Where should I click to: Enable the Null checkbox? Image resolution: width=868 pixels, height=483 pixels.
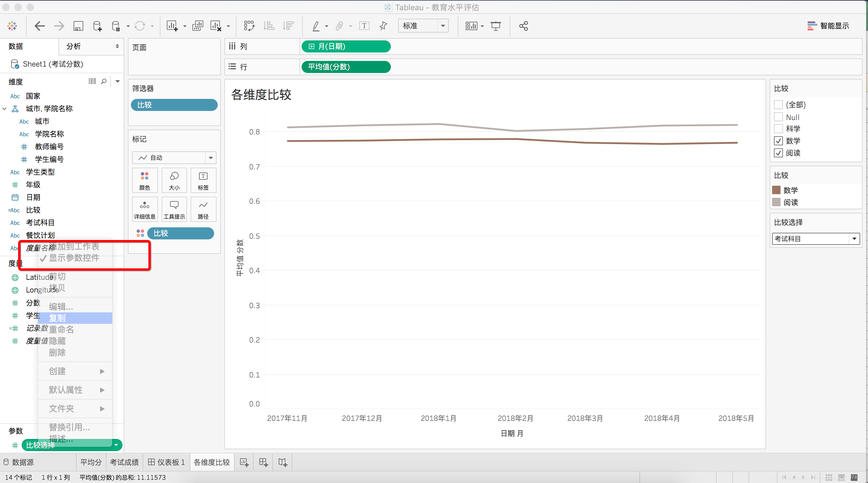[x=778, y=117]
